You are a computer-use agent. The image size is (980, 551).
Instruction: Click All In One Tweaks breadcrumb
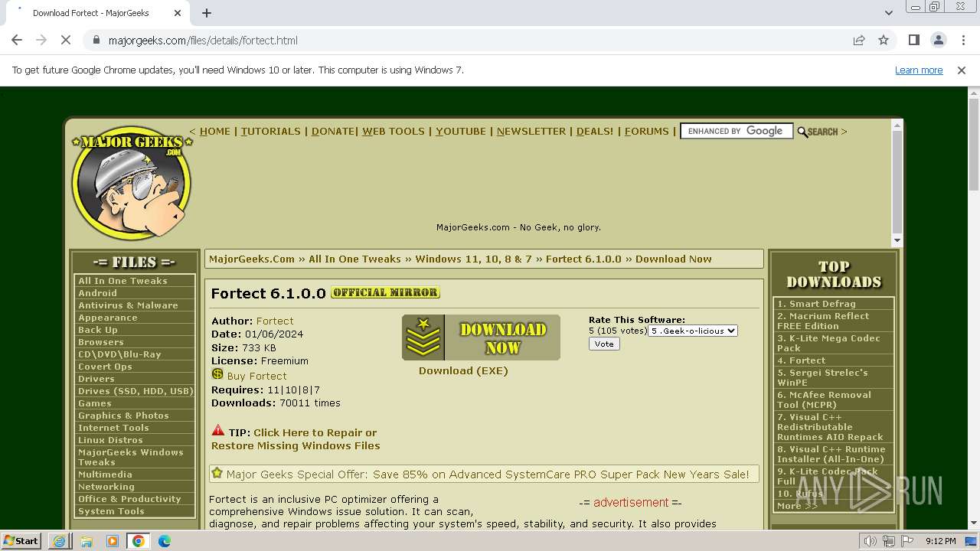(354, 259)
